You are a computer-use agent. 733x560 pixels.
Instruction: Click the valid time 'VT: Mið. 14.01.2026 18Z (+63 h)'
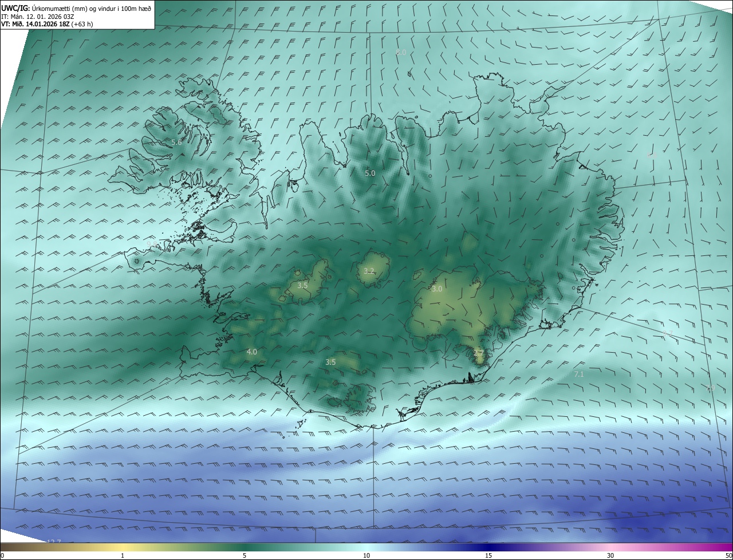[x=47, y=24]
